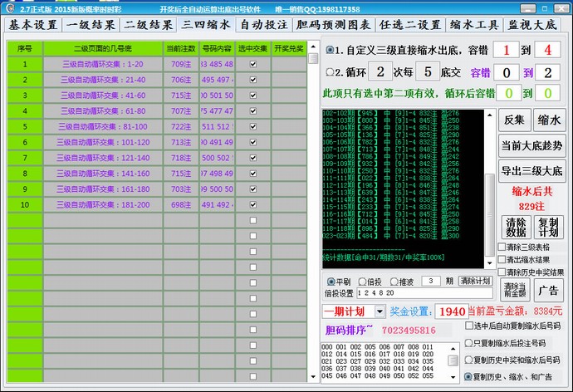Click the 奖金设置 value field showing 1940
Screen dimensions: 573x392
[x=450, y=311]
